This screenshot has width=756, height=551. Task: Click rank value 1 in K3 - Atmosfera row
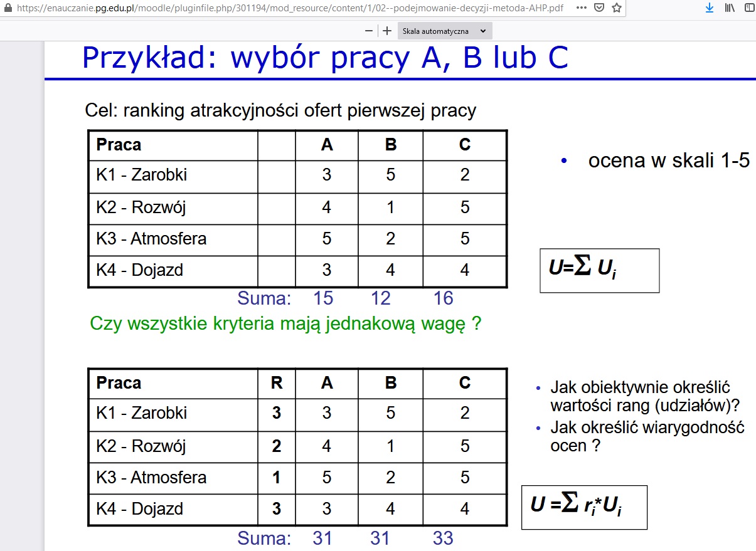(x=277, y=478)
